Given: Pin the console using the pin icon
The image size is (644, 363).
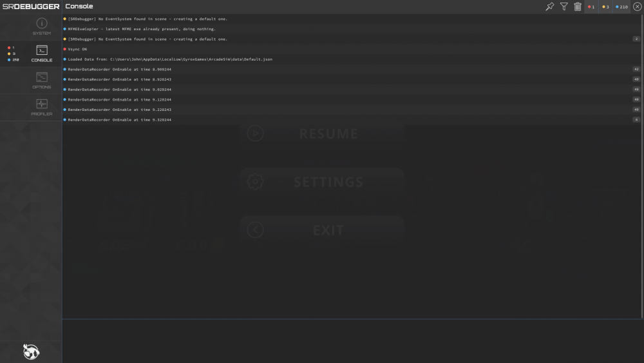Looking at the screenshot, I should coord(549,6).
